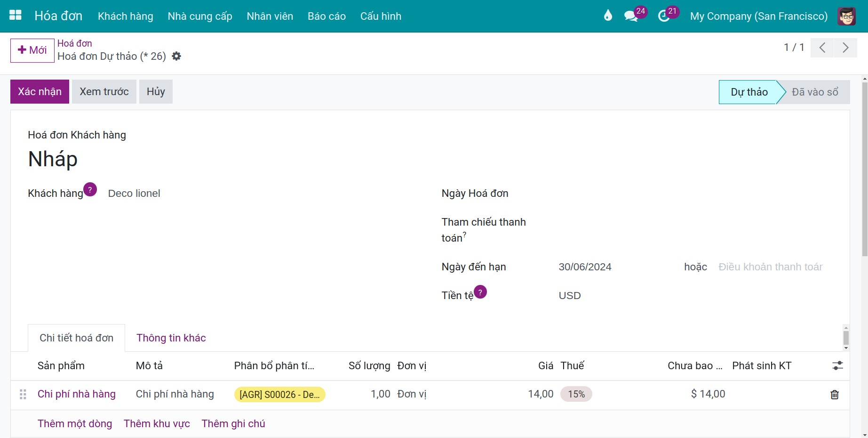Click the water drop icon in header
The height and width of the screenshot is (438, 868).
pos(608,16)
